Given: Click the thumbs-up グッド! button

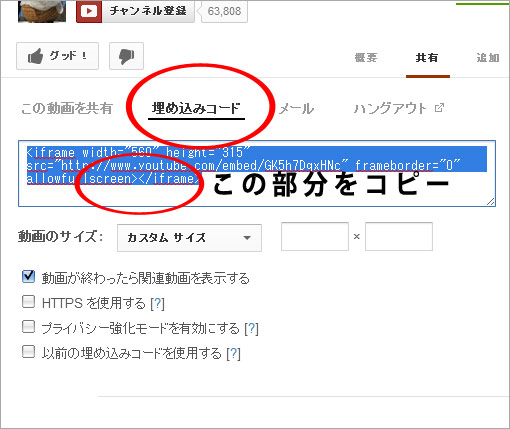Looking at the screenshot, I should [57, 56].
